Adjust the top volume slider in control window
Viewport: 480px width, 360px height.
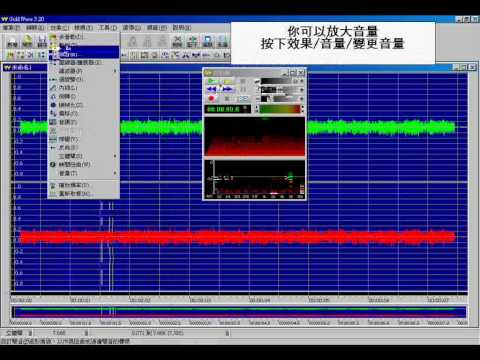279,81
